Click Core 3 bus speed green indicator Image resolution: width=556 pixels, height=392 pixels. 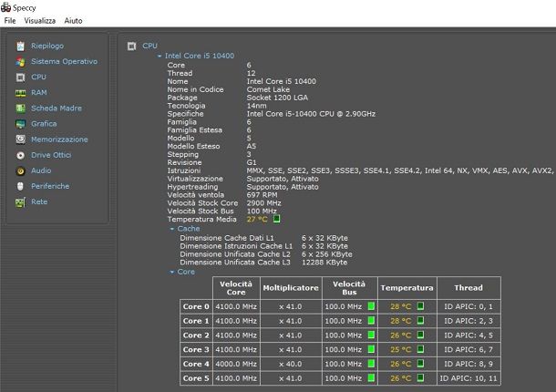(x=371, y=349)
